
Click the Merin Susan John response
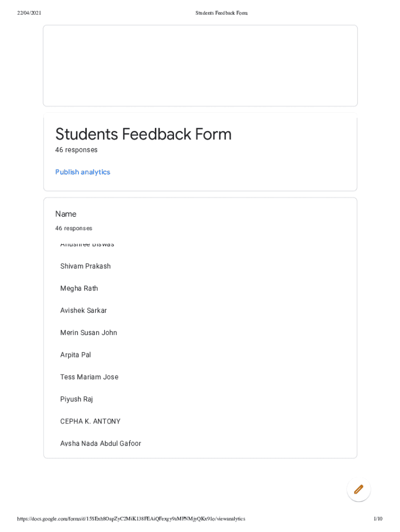pos(89,332)
